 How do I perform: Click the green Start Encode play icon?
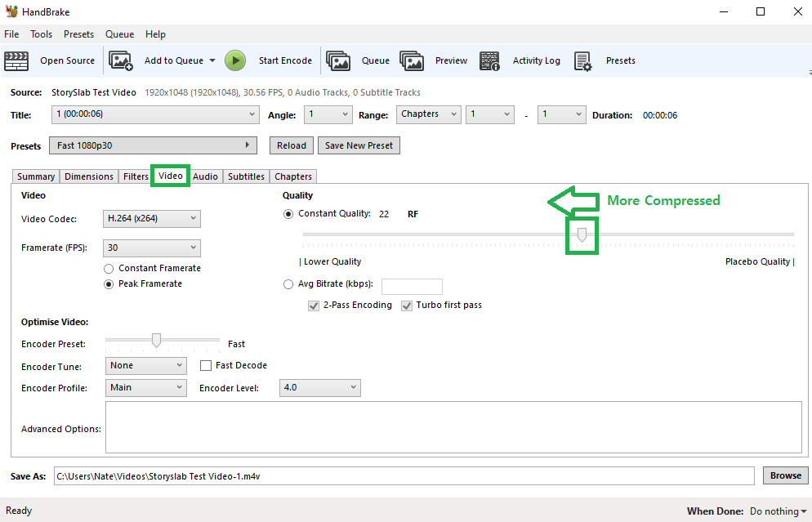pos(235,60)
